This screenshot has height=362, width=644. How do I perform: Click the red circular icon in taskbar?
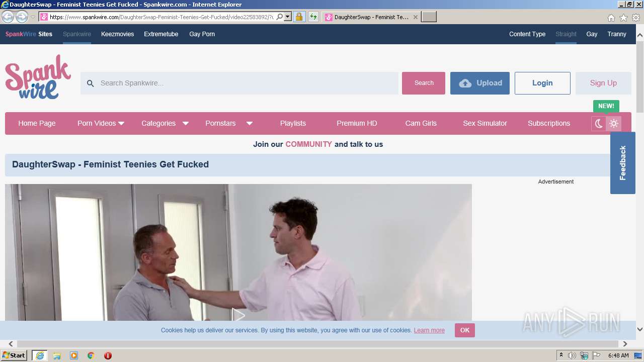coord(108,355)
